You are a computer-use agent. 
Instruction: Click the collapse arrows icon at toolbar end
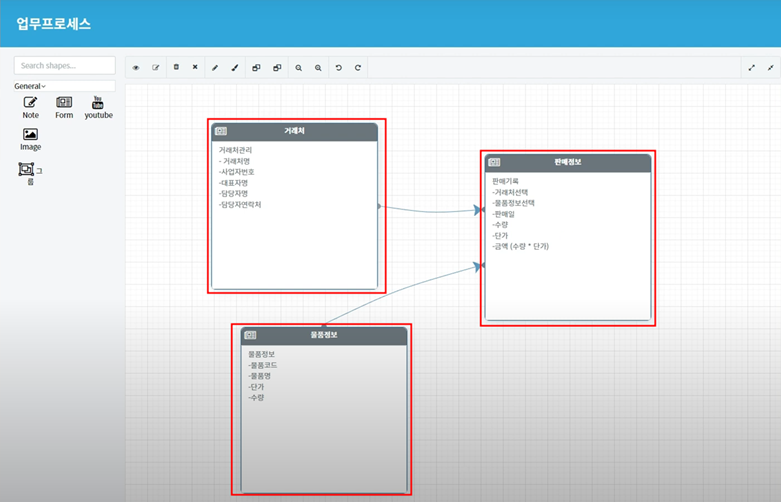(x=771, y=68)
